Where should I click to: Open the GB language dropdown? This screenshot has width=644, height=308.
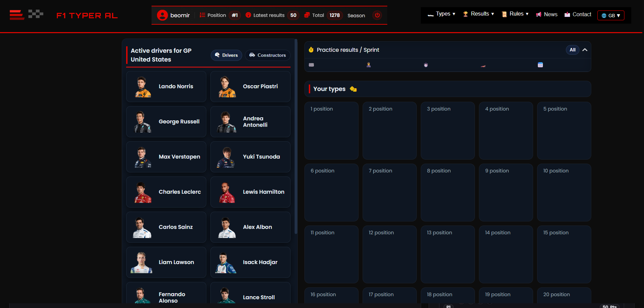click(x=611, y=15)
